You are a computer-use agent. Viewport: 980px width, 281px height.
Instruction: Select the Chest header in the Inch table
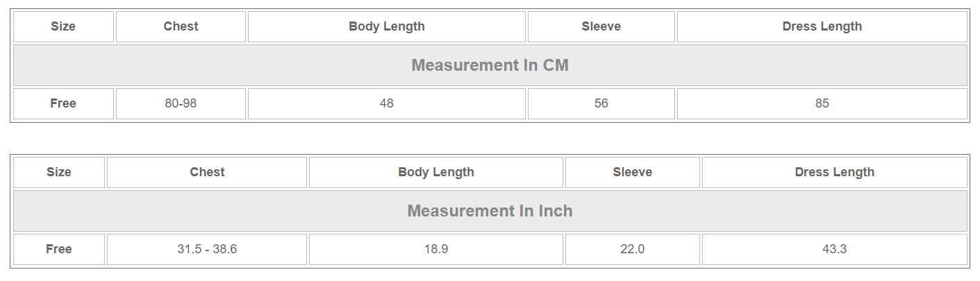click(207, 173)
